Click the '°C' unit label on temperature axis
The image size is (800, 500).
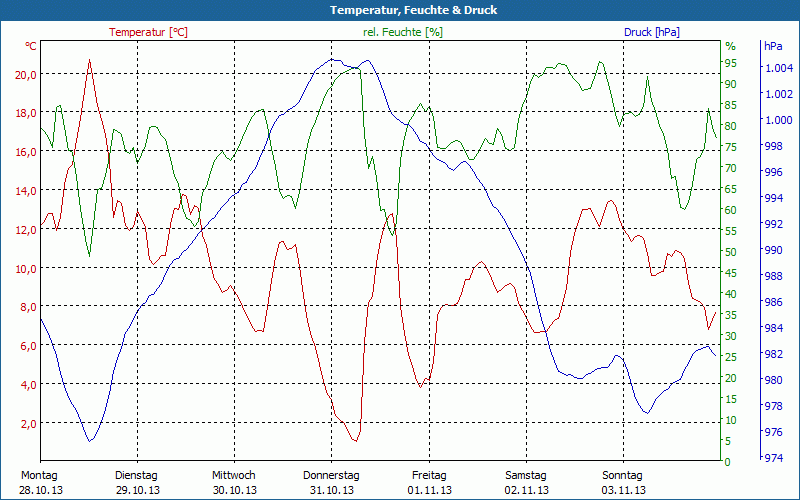pyautogui.click(x=31, y=46)
